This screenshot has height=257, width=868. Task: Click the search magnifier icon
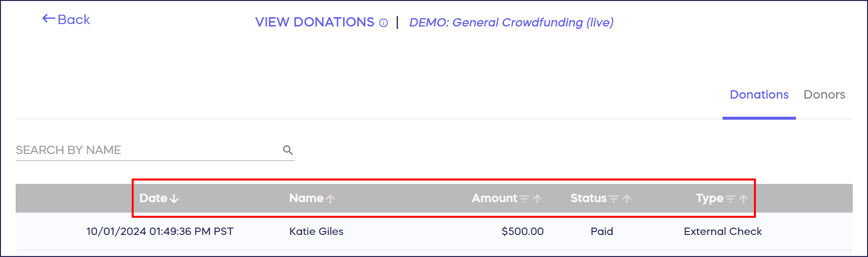(x=288, y=150)
